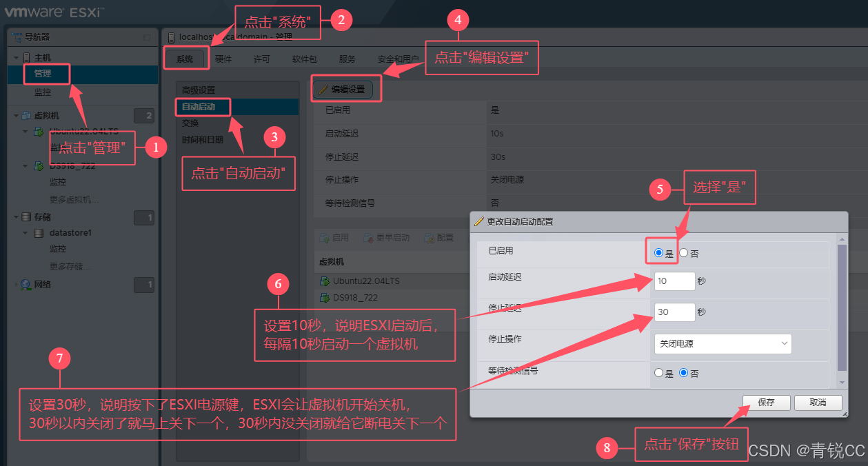Viewport: 868px width, 466px height.
Task: Click the VMware ESXi logo
Action: [55, 12]
